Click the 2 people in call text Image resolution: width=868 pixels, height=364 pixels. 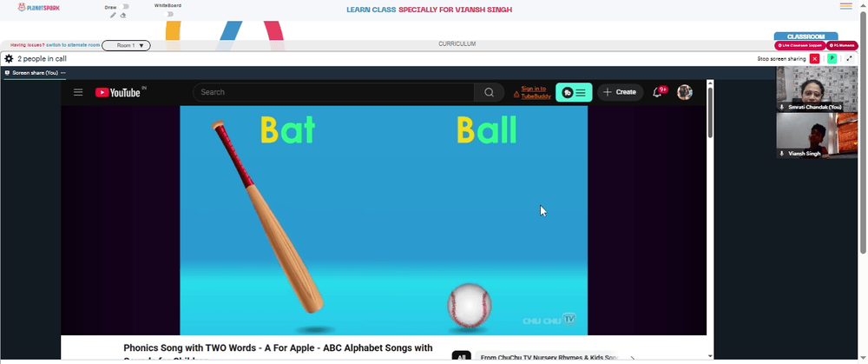(x=42, y=59)
